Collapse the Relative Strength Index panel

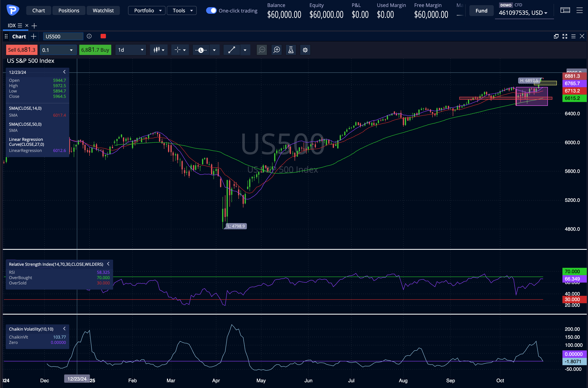108,264
